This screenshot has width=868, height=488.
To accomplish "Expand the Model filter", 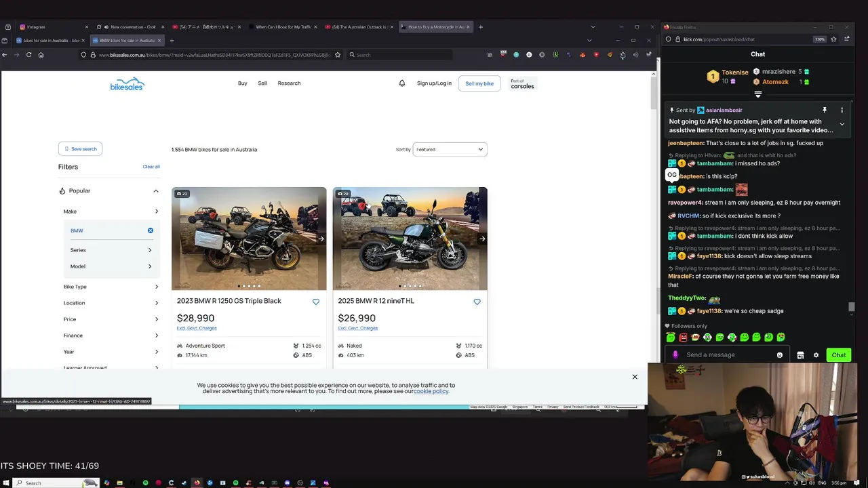I will (x=111, y=266).
